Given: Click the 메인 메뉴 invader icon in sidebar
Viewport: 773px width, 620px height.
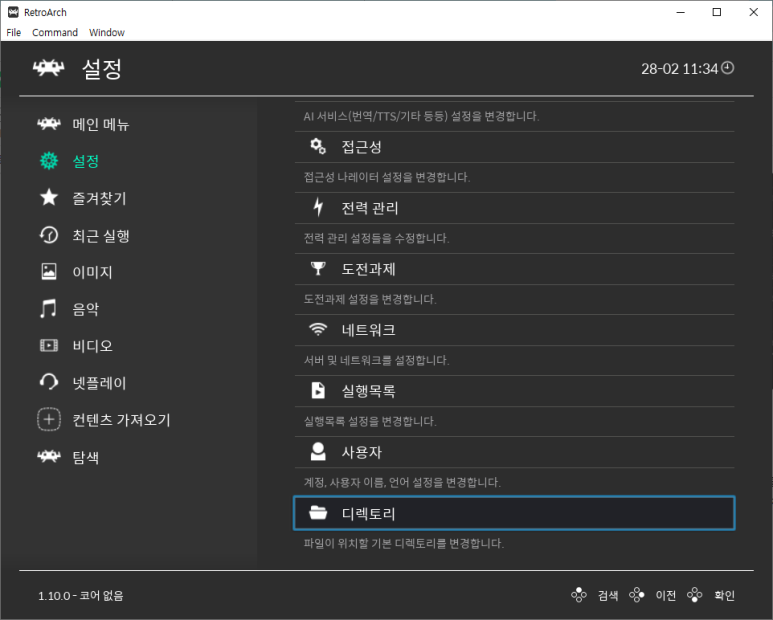Looking at the screenshot, I should tap(49, 124).
